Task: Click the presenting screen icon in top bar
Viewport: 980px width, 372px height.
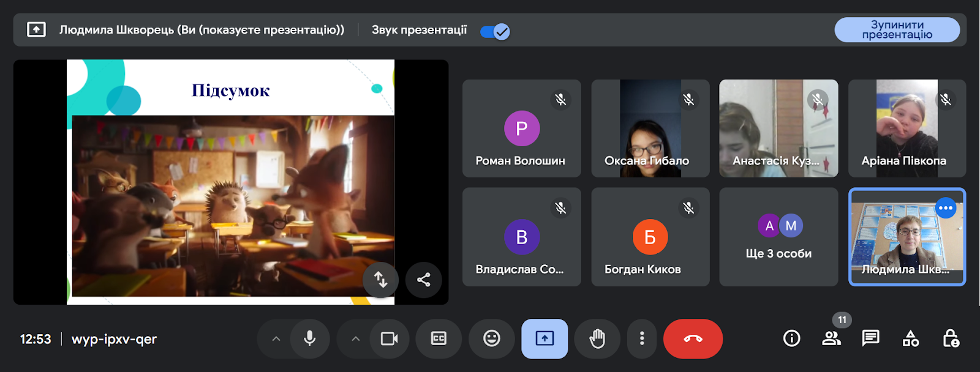Action: coord(36,29)
